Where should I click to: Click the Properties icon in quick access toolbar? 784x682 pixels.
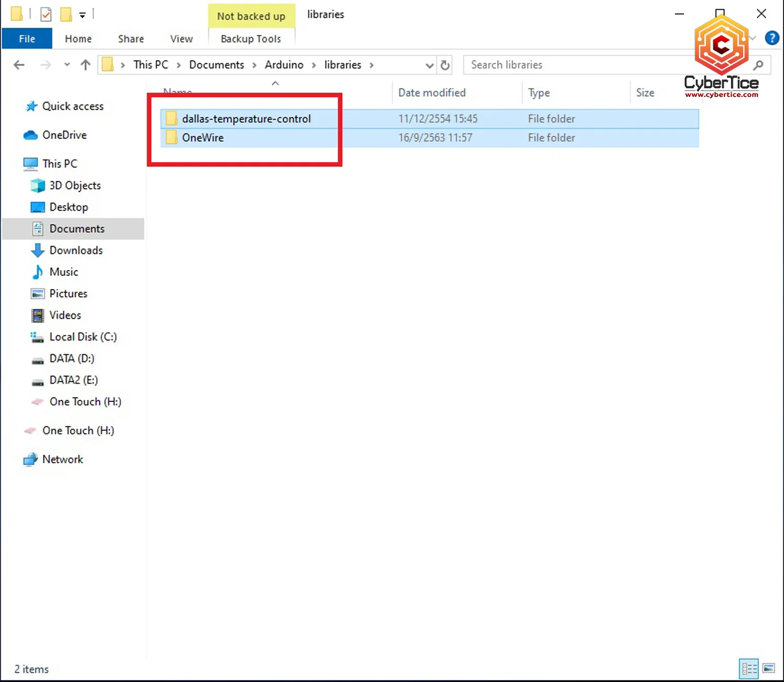[46, 15]
